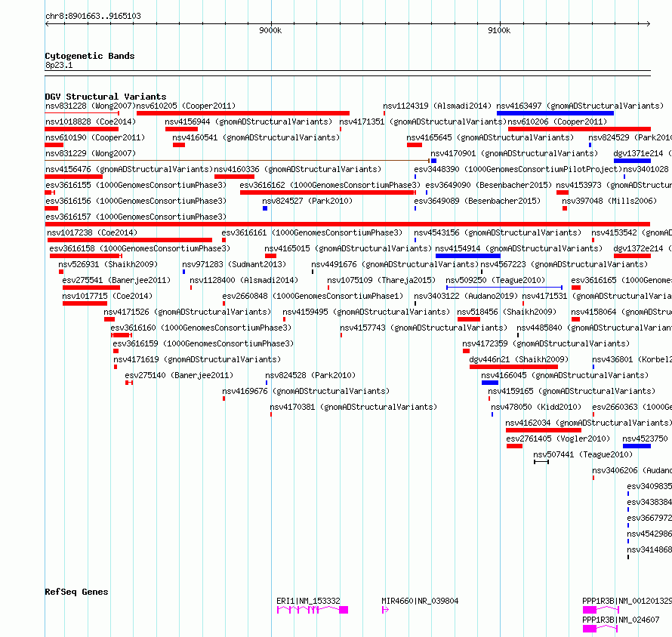Click esv3616156 variant label
Image resolution: width=672 pixels, height=637 pixels.
point(136,201)
